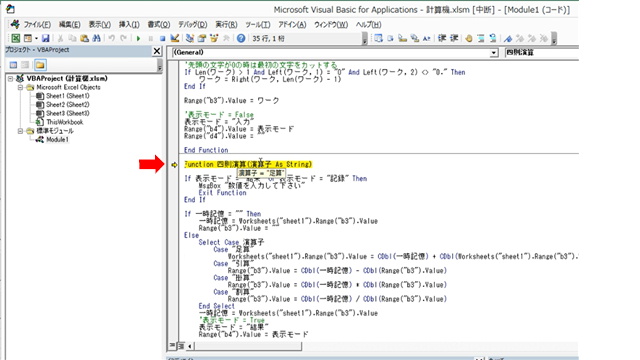
Task: Open help with the blue question mark icon
Action: pos(241,38)
